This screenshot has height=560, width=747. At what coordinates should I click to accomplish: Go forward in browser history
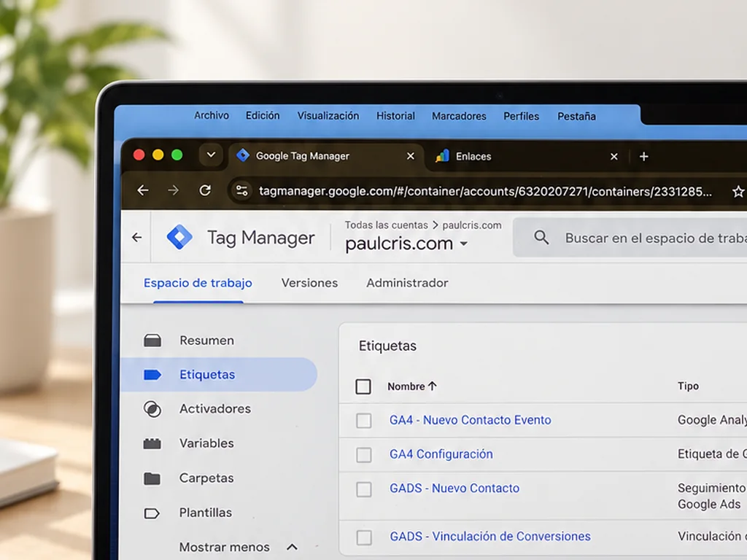174,190
